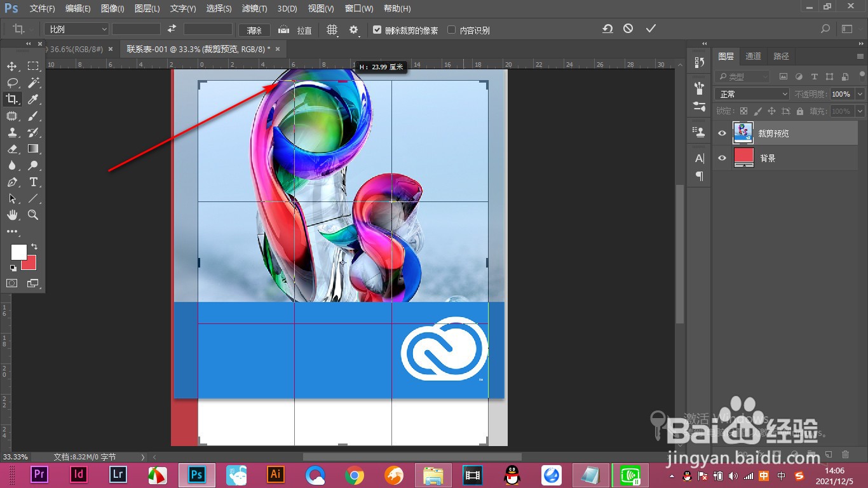Viewport: 868px width, 488px height.
Task: Open the 滤镜(T) menu
Action: [x=255, y=9]
